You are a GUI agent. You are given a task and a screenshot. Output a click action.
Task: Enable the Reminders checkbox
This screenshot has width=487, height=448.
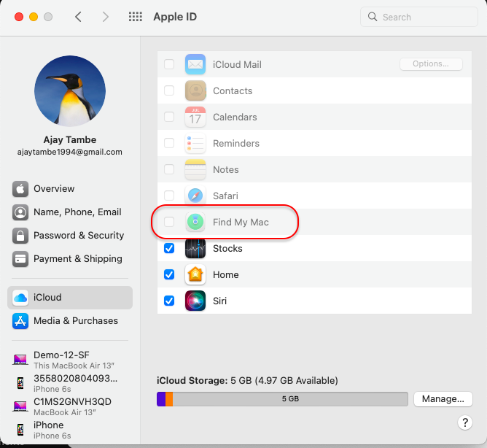tap(169, 143)
